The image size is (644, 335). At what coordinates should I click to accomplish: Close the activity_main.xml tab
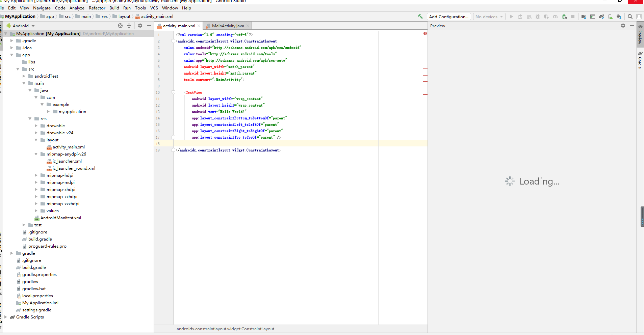(199, 26)
